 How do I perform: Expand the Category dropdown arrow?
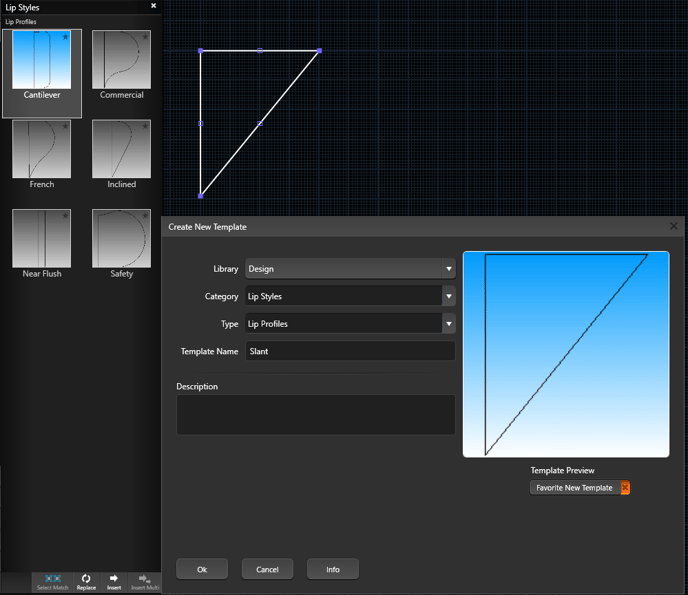(449, 297)
